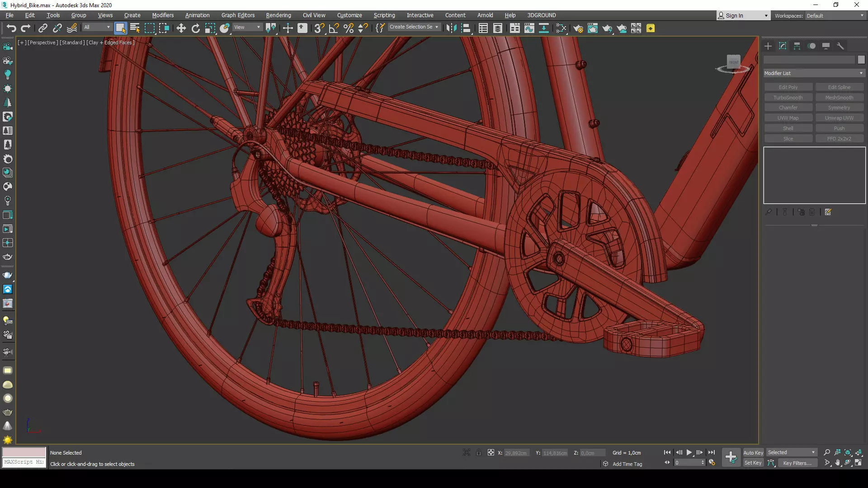Switch to the Hierarchy command panel tab

[x=797, y=46]
